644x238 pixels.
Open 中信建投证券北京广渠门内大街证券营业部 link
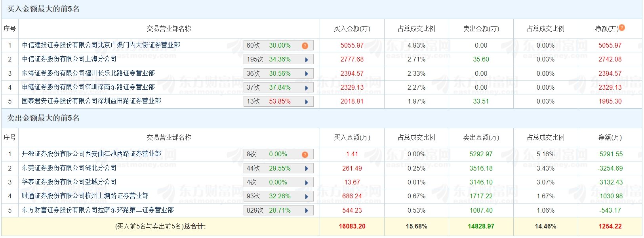pyautogui.click(x=101, y=45)
